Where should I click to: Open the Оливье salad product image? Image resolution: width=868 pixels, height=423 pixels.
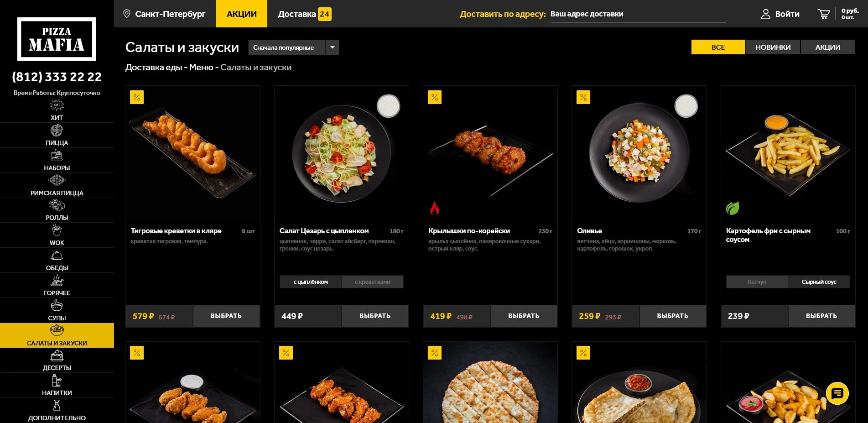click(639, 153)
